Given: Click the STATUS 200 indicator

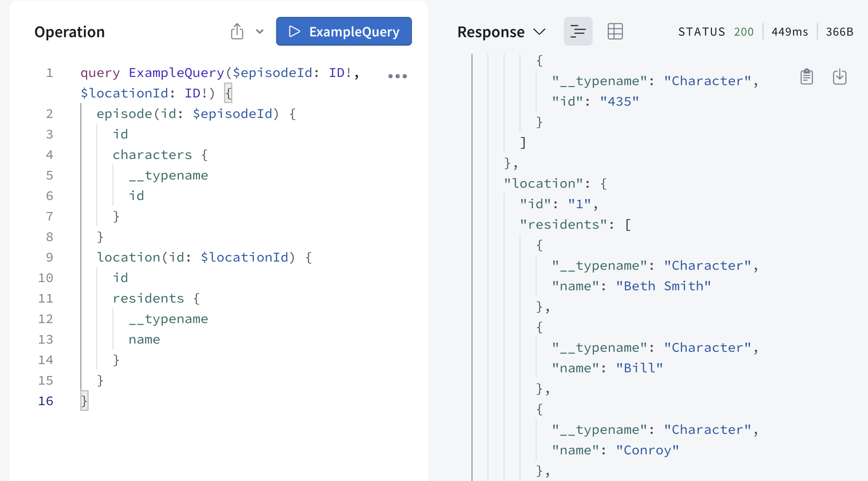Looking at the screenshot, I should point(716,32).
